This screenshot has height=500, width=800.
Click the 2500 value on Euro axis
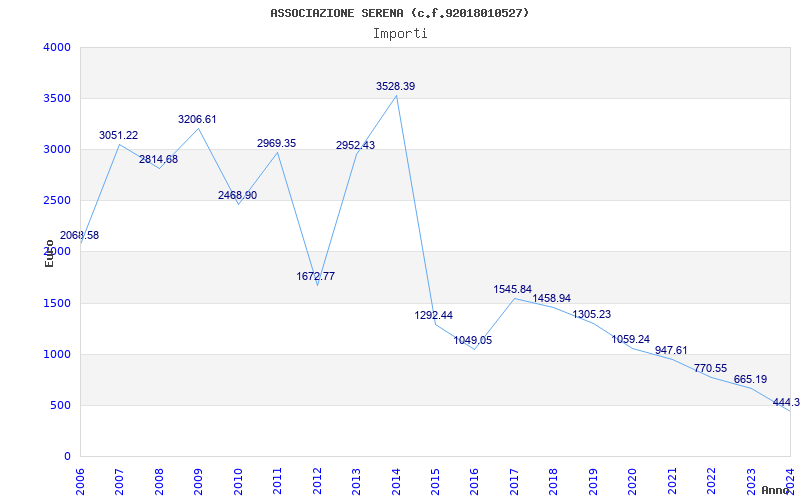(x=58, y=201)
